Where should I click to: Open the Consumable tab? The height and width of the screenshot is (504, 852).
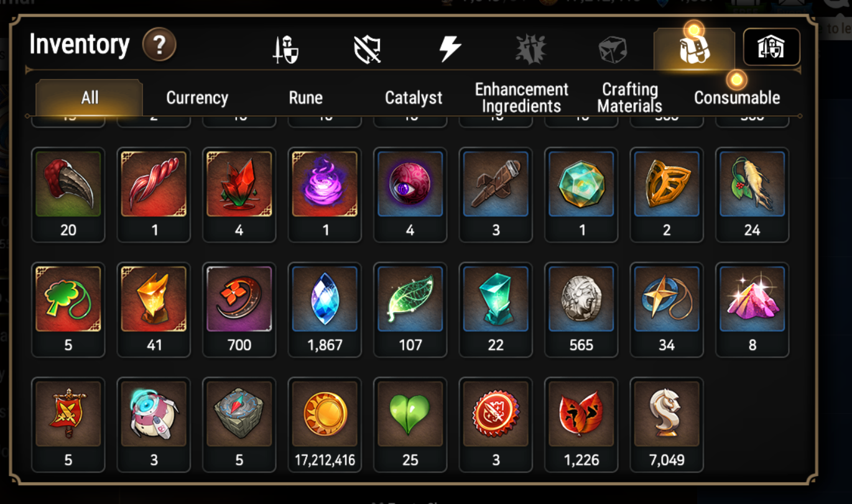coord(737,98)
